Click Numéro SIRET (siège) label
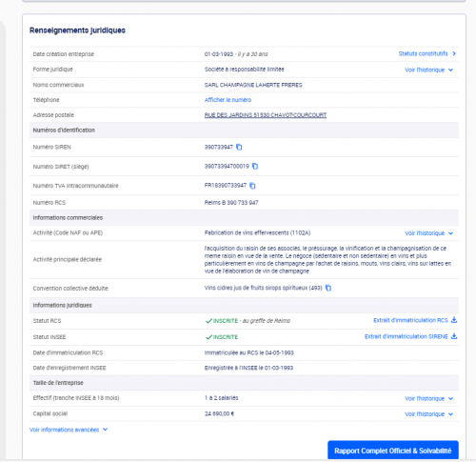 61,167
